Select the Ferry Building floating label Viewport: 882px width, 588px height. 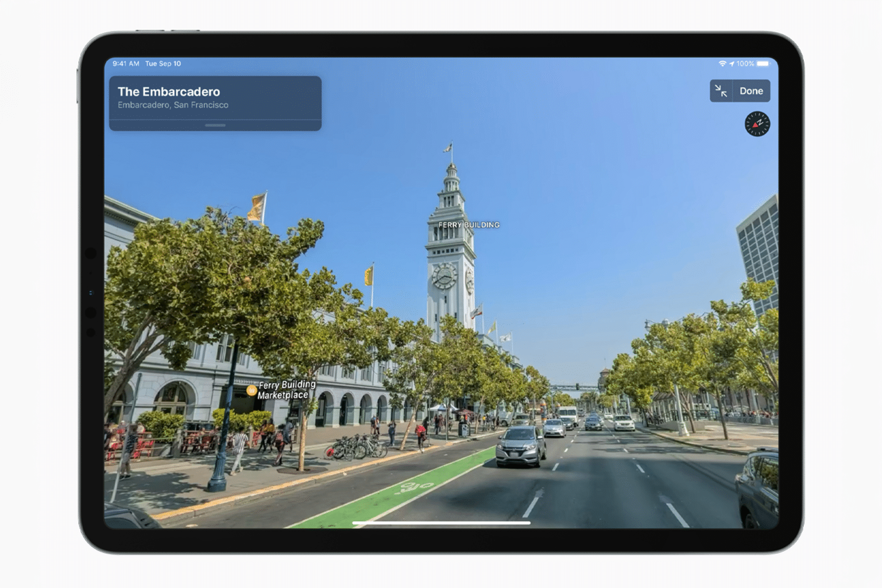click(x=469, y=225)
